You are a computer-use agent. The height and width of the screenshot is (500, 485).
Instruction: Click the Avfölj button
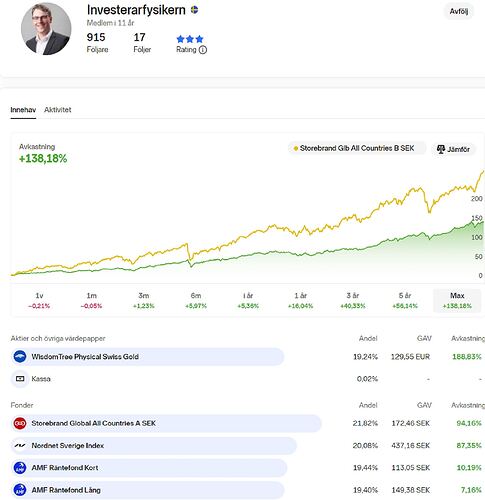click(459, 12)
